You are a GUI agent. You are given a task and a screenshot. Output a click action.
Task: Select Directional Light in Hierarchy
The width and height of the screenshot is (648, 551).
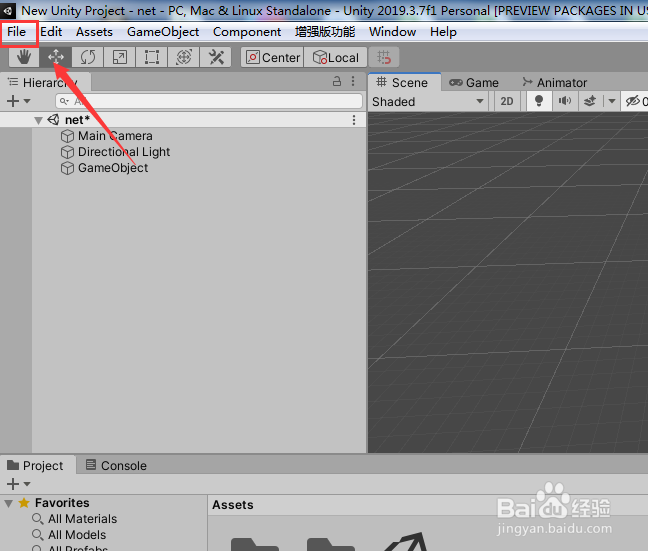(124, 152)
